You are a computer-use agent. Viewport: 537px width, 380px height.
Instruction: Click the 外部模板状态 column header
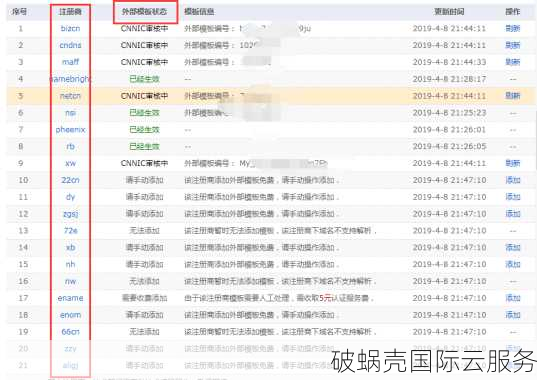[144, 12]
